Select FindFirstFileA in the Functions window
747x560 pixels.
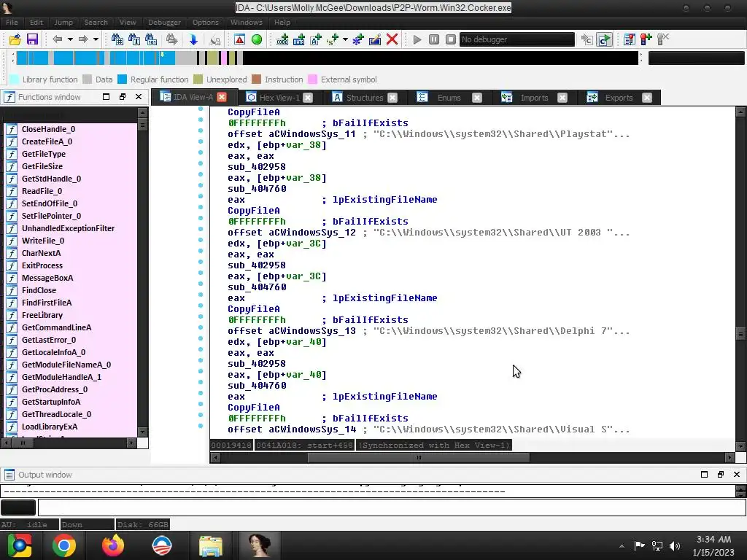tap(47, 303)
